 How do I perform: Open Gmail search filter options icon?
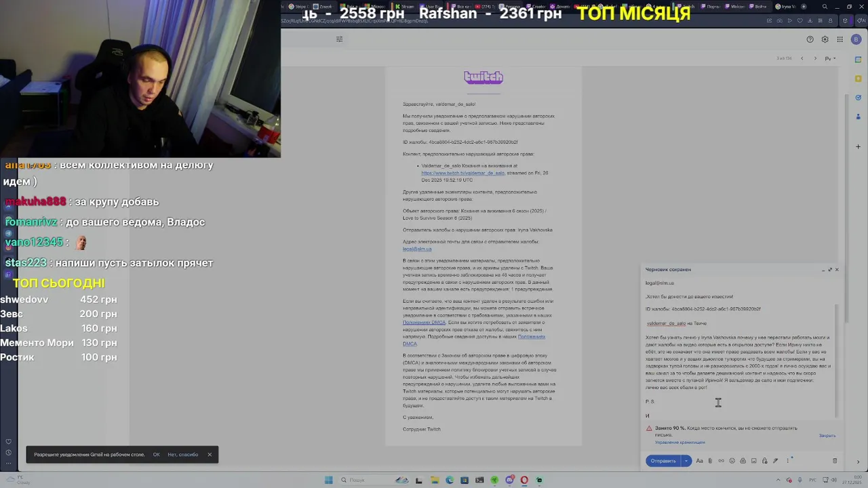click(x=340, y=39)
